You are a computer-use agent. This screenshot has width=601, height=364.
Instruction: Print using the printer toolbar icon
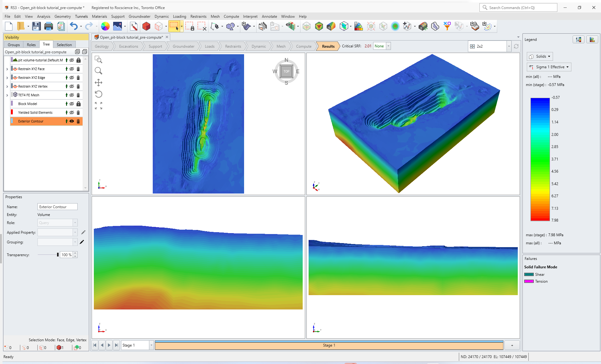pyautogui.click(x=49, y=26)
